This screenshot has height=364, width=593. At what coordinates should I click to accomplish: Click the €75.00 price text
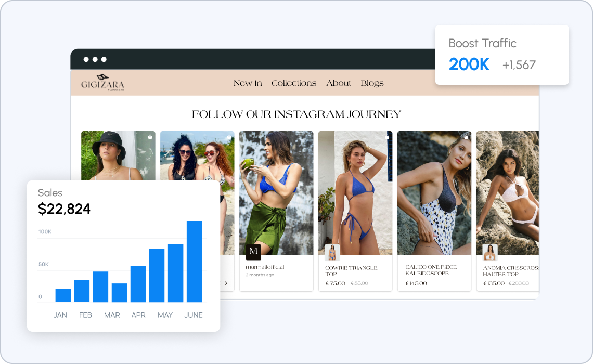[x=336, y=283]
